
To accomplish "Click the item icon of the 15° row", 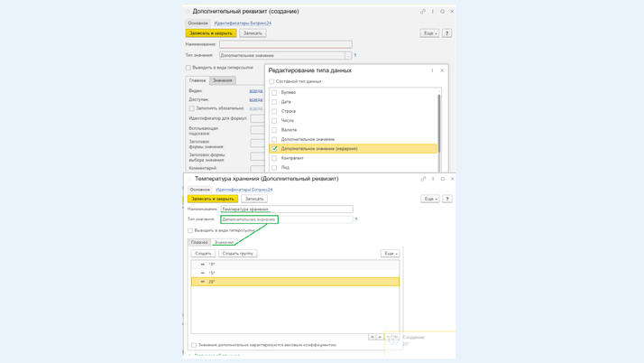I will pos(202,273).
